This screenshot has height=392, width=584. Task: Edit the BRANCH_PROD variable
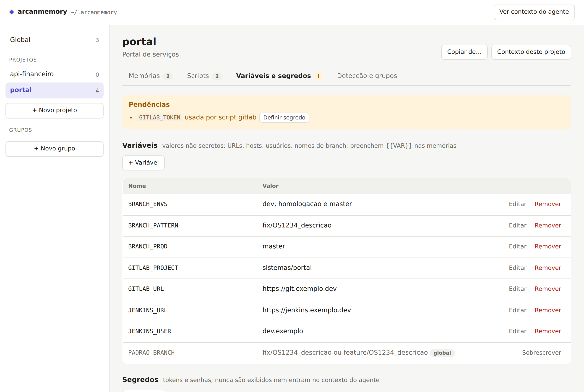[517, 247]
